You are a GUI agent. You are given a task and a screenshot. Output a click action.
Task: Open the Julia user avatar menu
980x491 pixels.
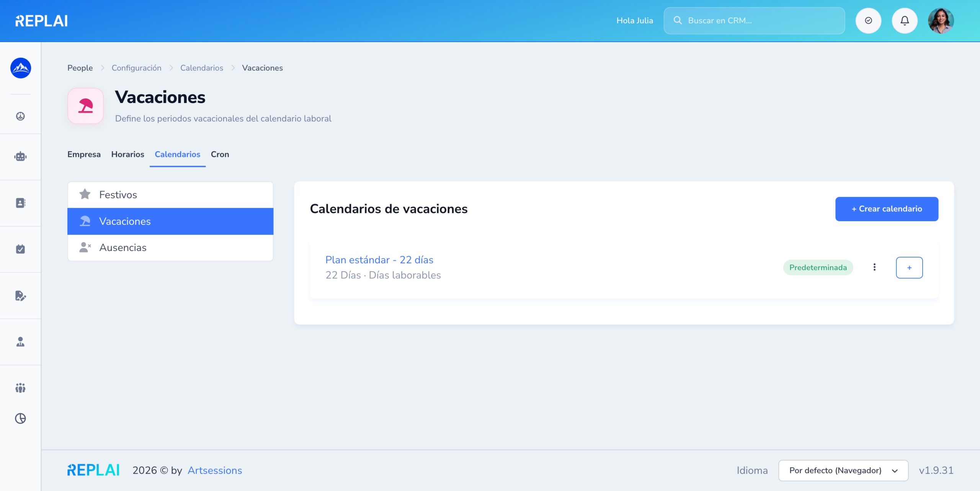[941, 21]
